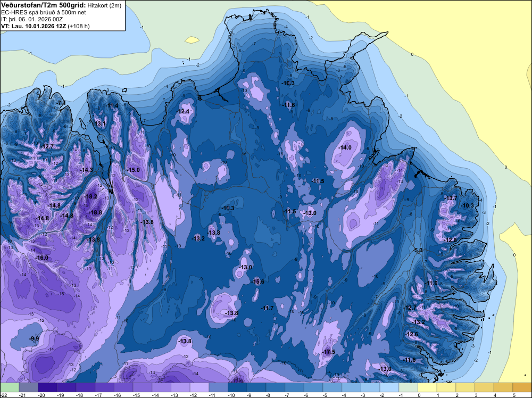Viewport: 532px width, 398px height.
Task: Pick the -8 legend color swatch
Action: [x=276, y=387]
